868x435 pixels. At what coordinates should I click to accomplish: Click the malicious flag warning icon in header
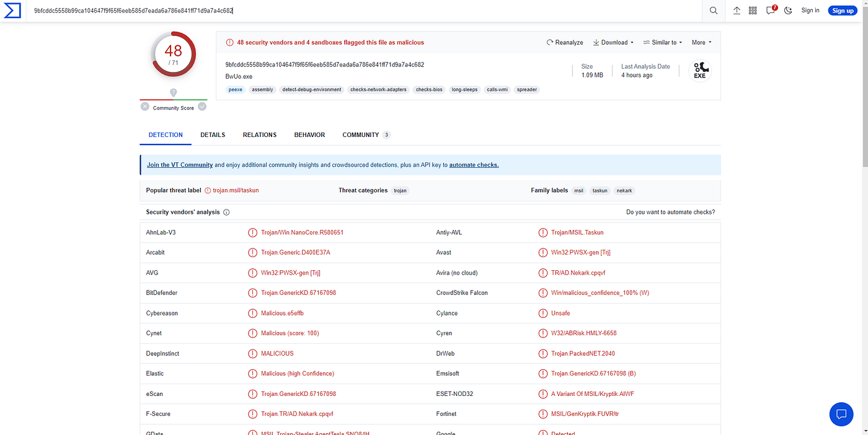click(x=230, y=43)
